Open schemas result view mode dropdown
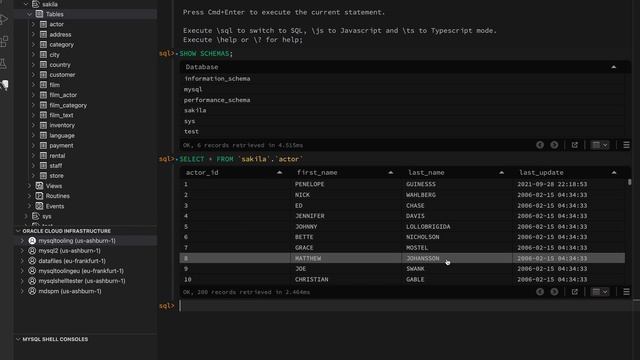This screenshot has width=640, height=360. click(600, 145)
